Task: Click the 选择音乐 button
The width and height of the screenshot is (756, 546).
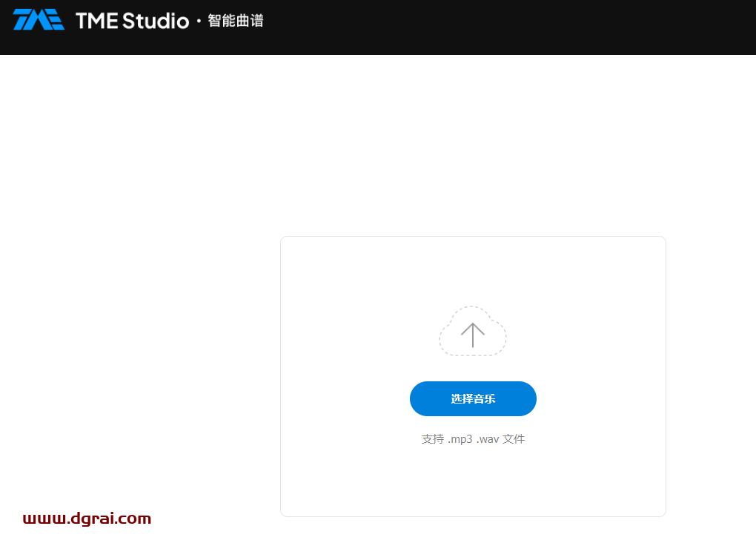Action: pos(473,399)
